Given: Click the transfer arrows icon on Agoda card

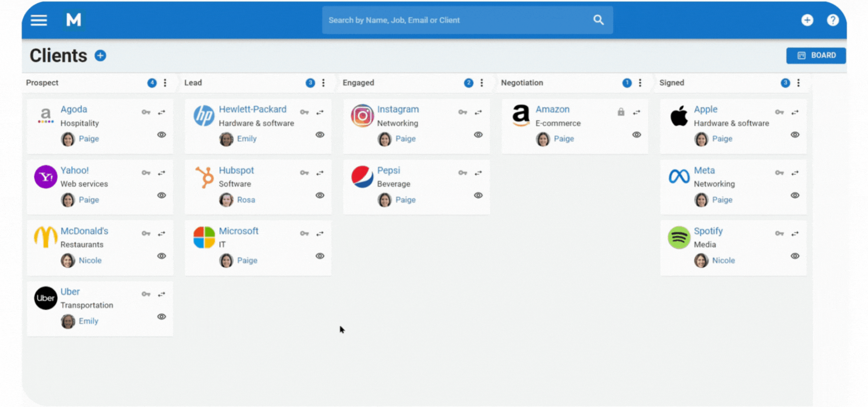Looking at the screenshot, I should point(162,112).
